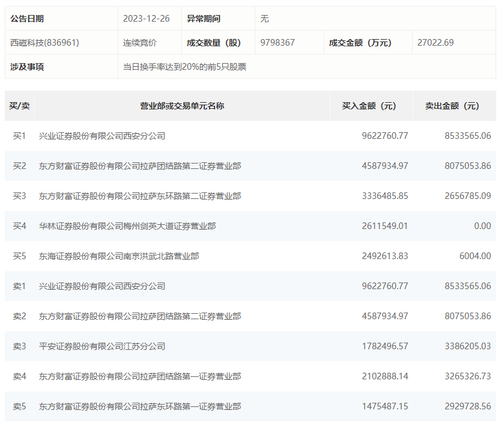Screen dimensions: 504x431
Task: Click the 异常期间 label
Action: coord(204,19)
